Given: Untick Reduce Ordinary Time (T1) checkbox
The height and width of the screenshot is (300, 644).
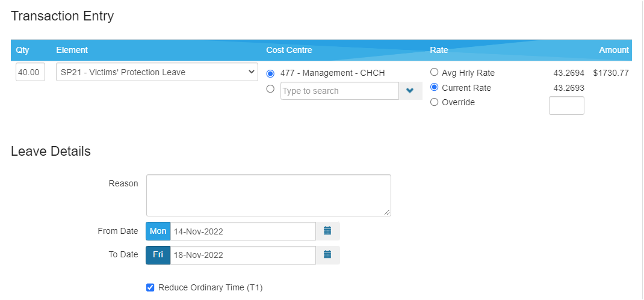Looking at the screenshot, I should coord(150,287).
